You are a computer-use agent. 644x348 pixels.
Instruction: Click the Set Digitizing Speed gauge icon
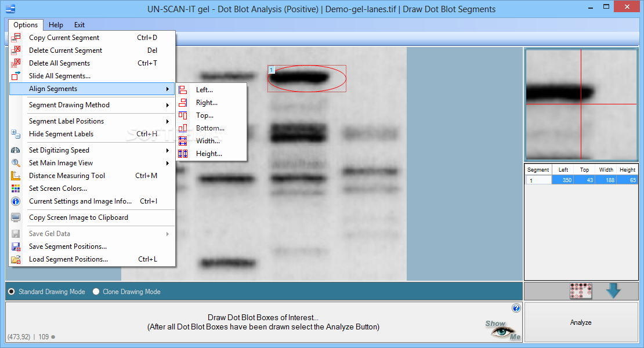tap(16, 150)
